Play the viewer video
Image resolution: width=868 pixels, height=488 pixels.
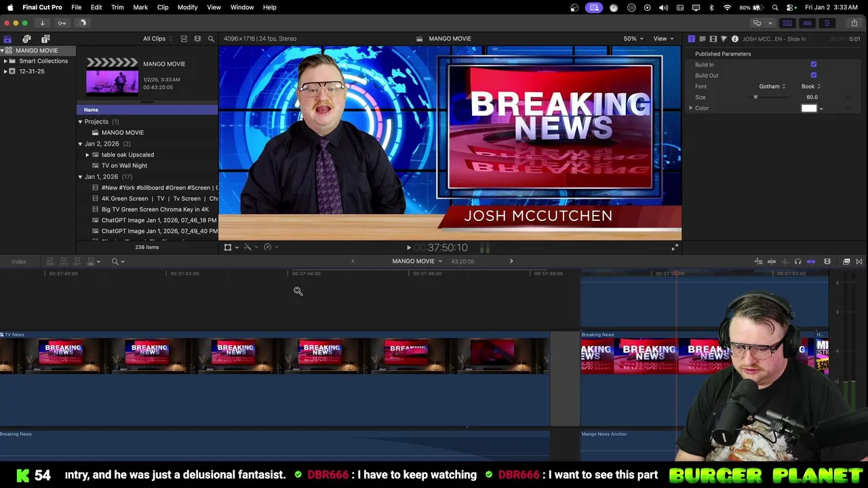(408, 248)
